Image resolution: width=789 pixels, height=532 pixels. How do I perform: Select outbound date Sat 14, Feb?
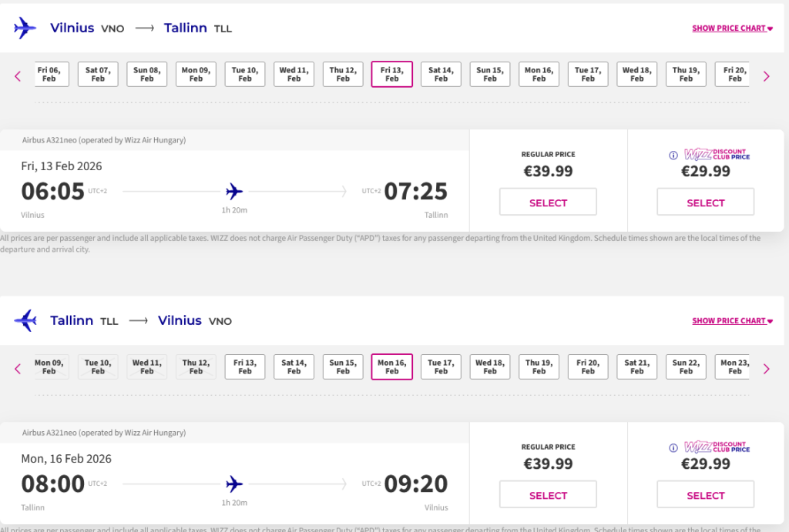tap(441, 74)
